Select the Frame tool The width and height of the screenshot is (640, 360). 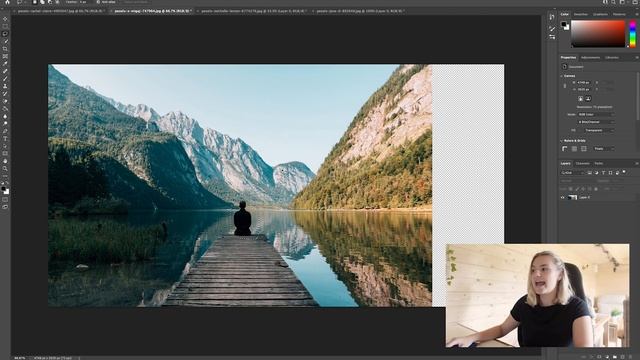(5, 56)
